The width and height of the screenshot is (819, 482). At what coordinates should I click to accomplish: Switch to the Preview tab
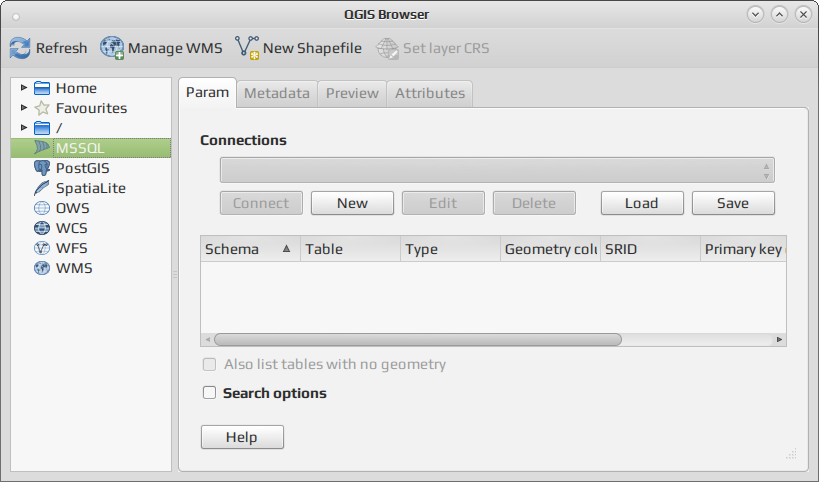[x=352, y=93]
